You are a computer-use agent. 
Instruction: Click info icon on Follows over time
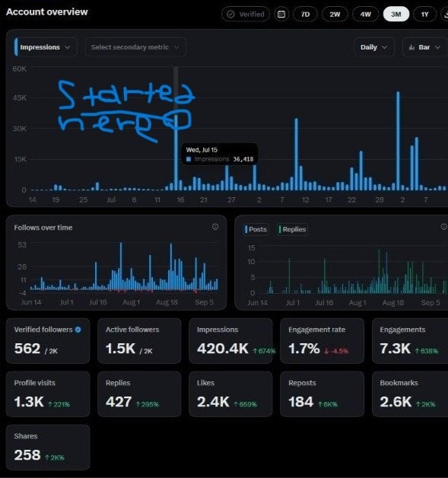pyautogui.click(x=215, y=227)
